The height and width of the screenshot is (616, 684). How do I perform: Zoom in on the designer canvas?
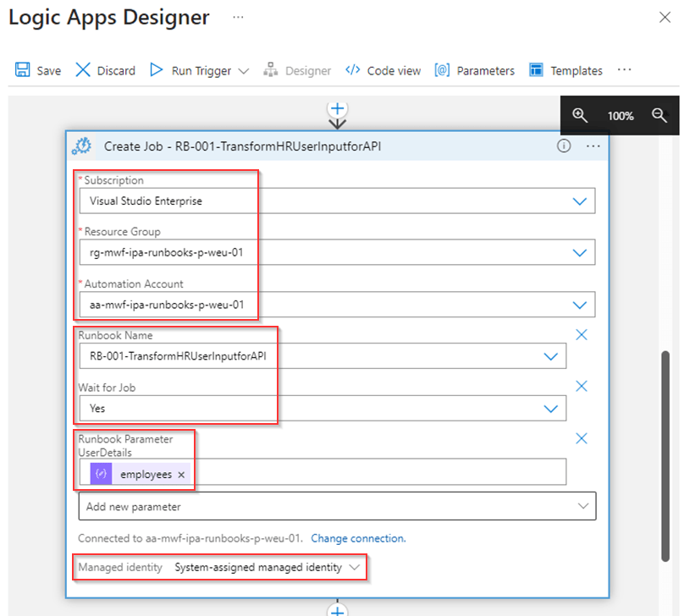pos(580,115)
